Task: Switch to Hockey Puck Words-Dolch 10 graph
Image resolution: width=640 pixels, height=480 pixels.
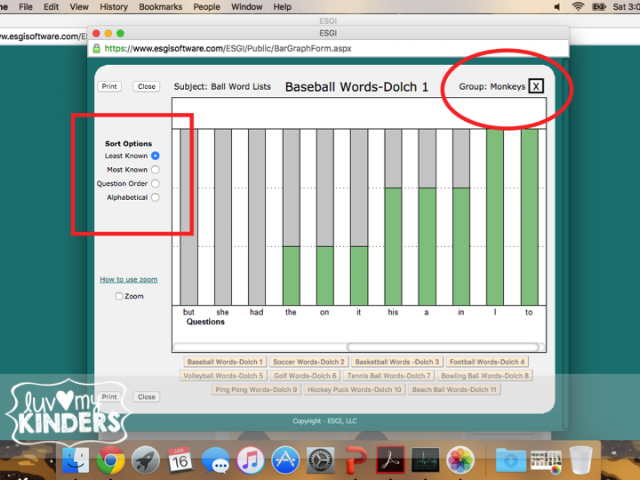Action: (354, 389)
